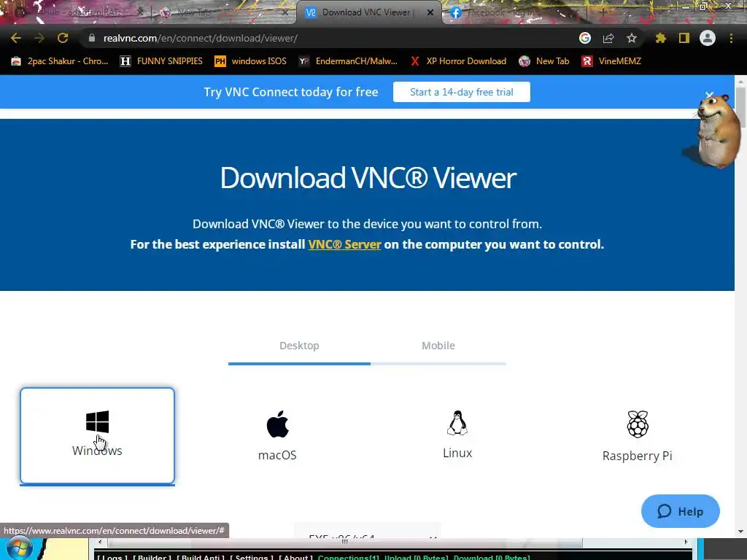Open the Settings menu in bottom window
Viewport: 747px width, 560px height.
click(x=252, y=557)
